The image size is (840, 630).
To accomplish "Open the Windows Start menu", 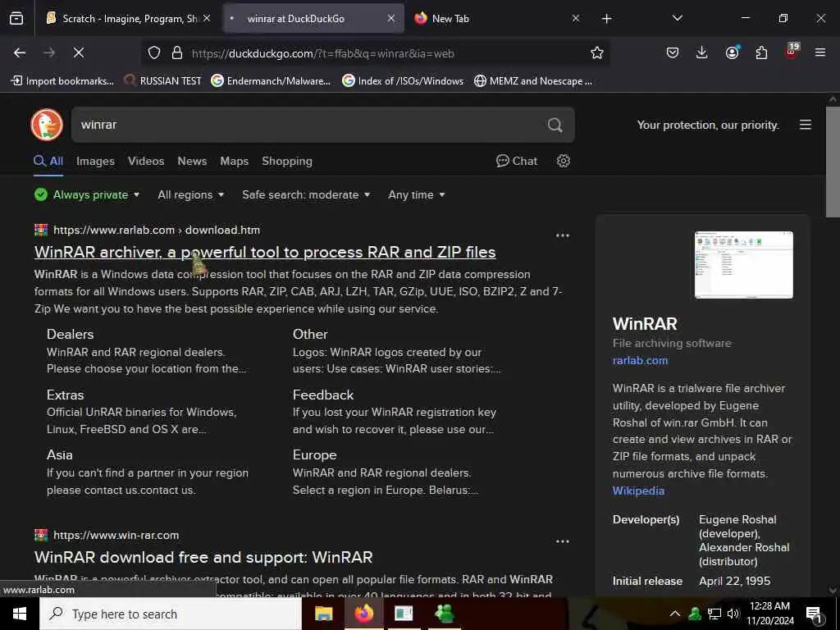I will click(x=20, y=614).
